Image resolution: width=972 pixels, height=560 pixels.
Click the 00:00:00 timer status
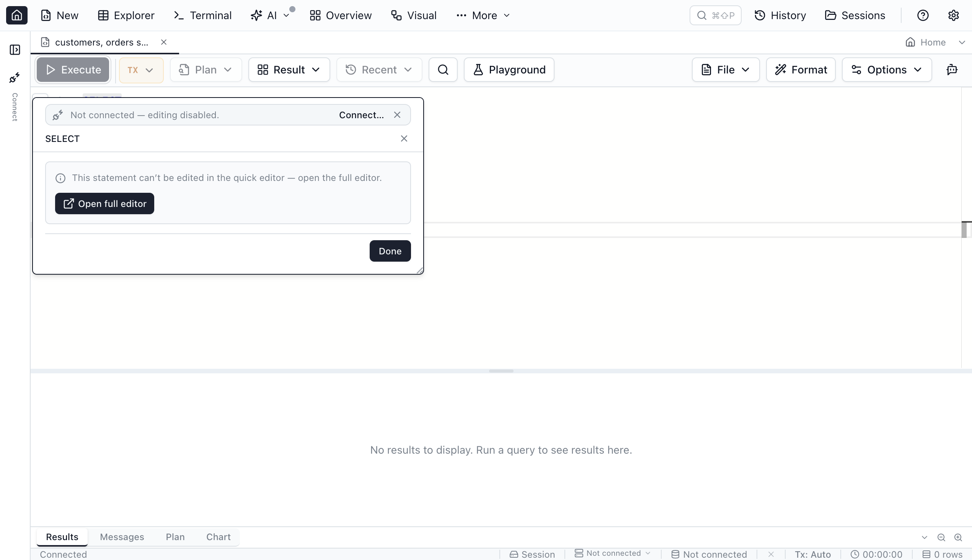coord(876,554)
